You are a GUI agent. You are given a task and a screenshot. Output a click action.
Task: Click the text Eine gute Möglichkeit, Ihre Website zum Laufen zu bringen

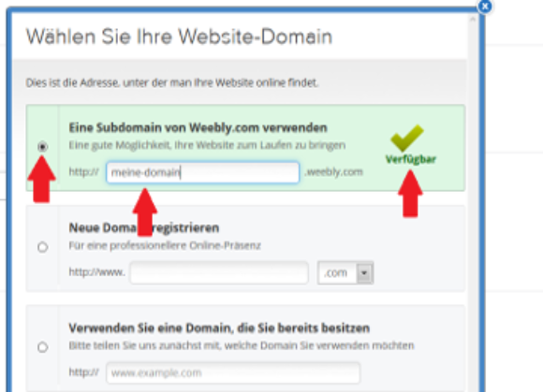207,145
